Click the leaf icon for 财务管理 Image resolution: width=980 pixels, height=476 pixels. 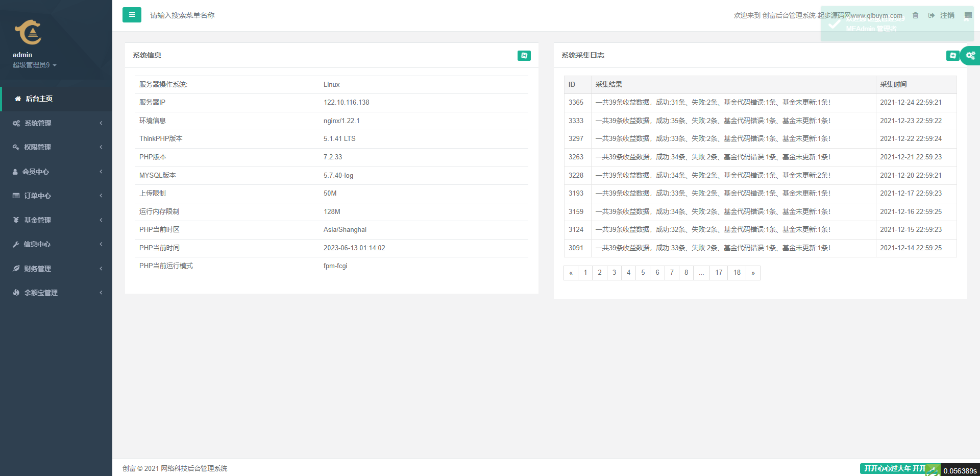16,269
